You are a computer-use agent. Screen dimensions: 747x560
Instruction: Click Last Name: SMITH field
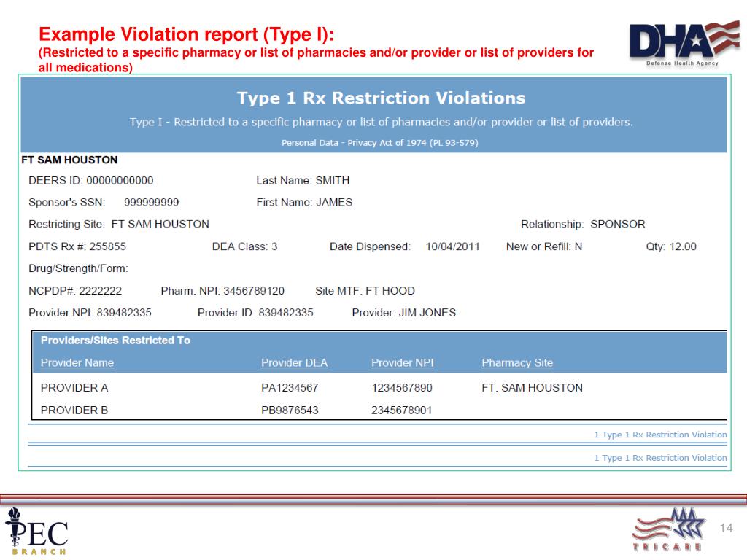[x=303, y=181]
